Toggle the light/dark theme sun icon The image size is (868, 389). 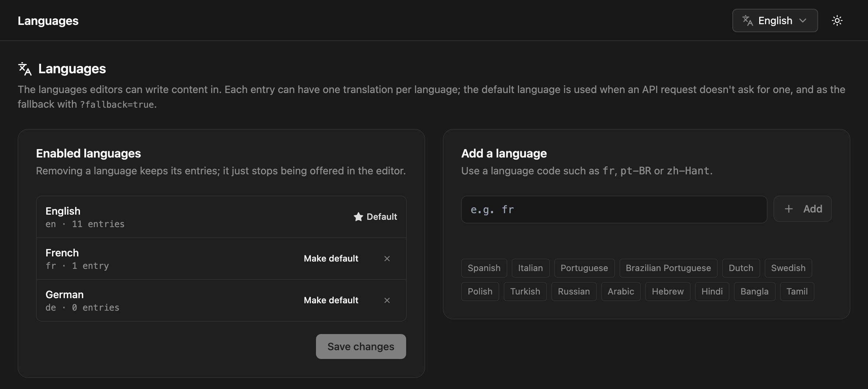(x=837, y=21)
